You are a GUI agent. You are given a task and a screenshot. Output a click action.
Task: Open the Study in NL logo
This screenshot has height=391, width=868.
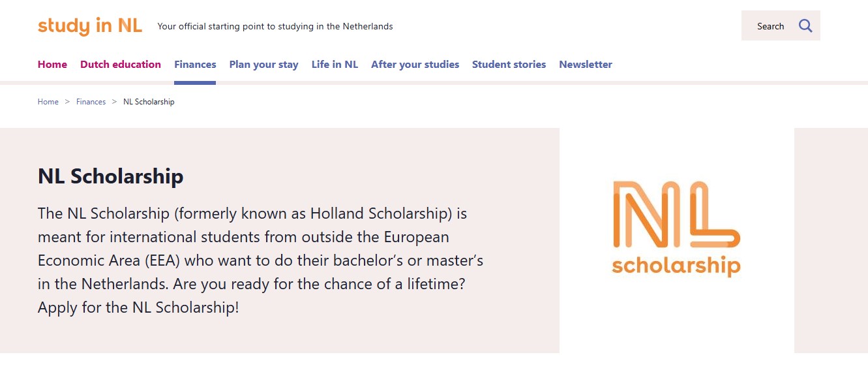pos(90,26)
